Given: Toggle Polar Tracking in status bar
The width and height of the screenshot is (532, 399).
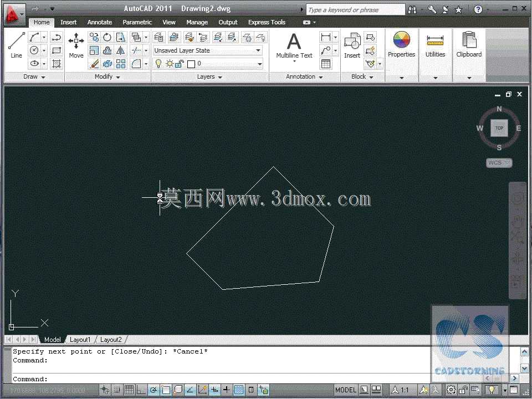Looking at the screenshot, I should (154, 390).
